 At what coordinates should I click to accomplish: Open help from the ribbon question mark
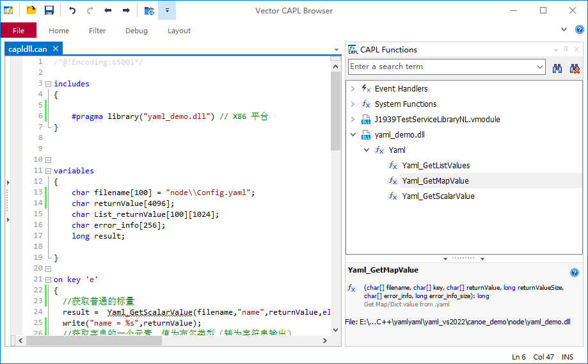pos(580,29)
